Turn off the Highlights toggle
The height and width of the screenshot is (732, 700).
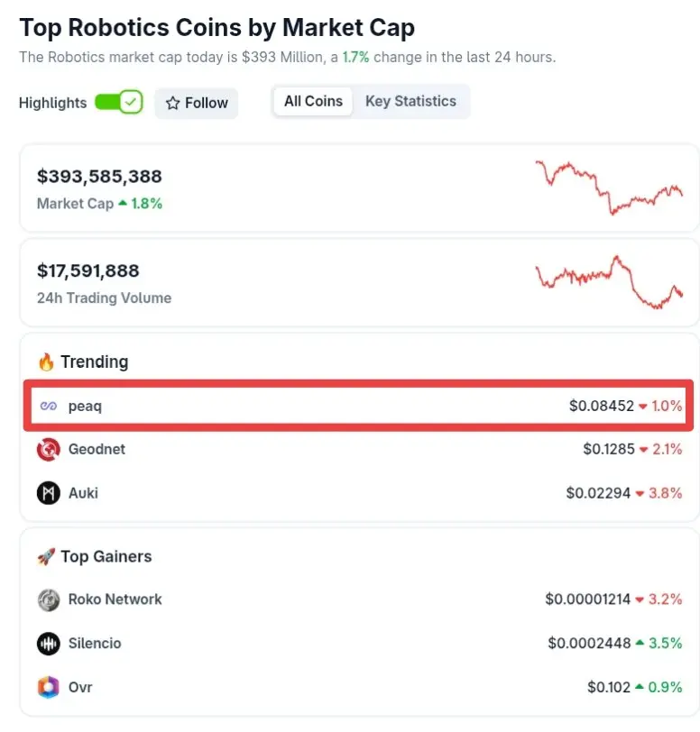tap(119, 102)
